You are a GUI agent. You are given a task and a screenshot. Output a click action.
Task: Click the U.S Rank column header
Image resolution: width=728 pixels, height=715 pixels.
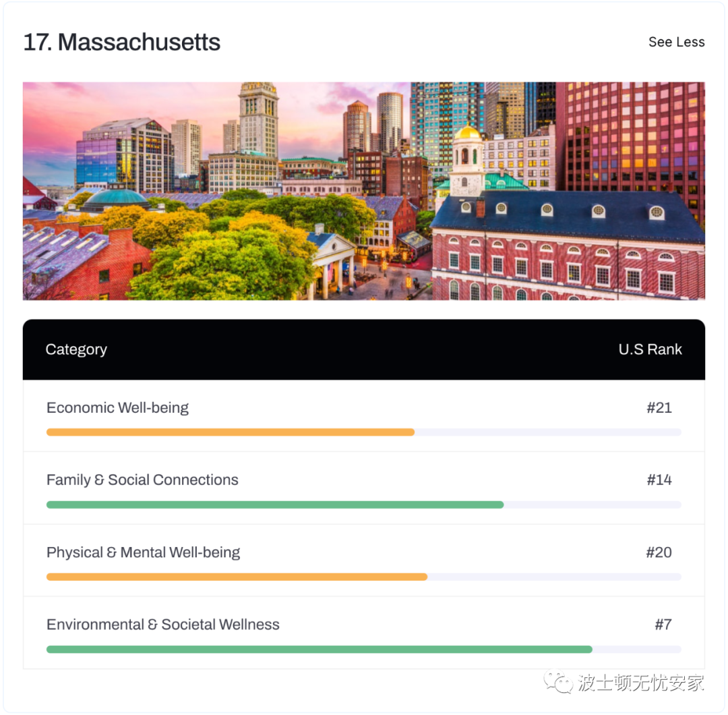coord(650,349)
